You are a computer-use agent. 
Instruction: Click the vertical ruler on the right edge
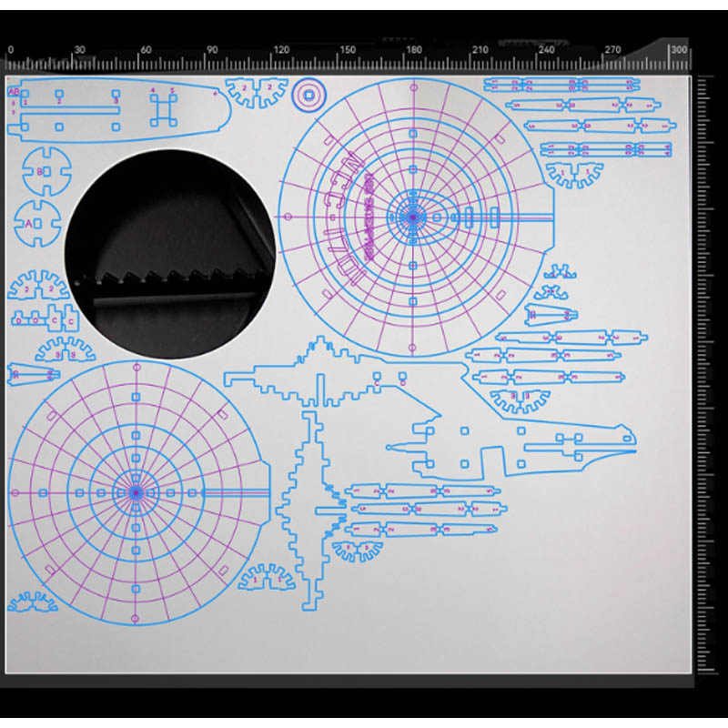[702, 364]
